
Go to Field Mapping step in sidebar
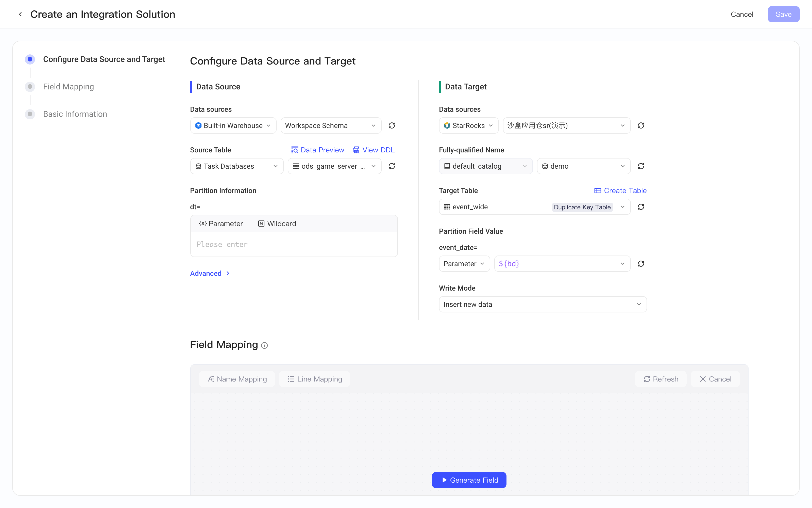(69, 87)
